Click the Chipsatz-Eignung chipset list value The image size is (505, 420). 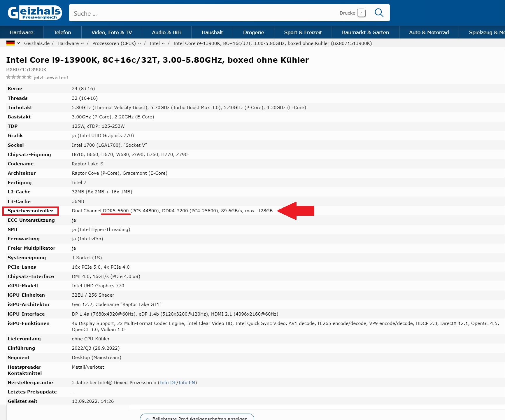[x=130, y=155]
